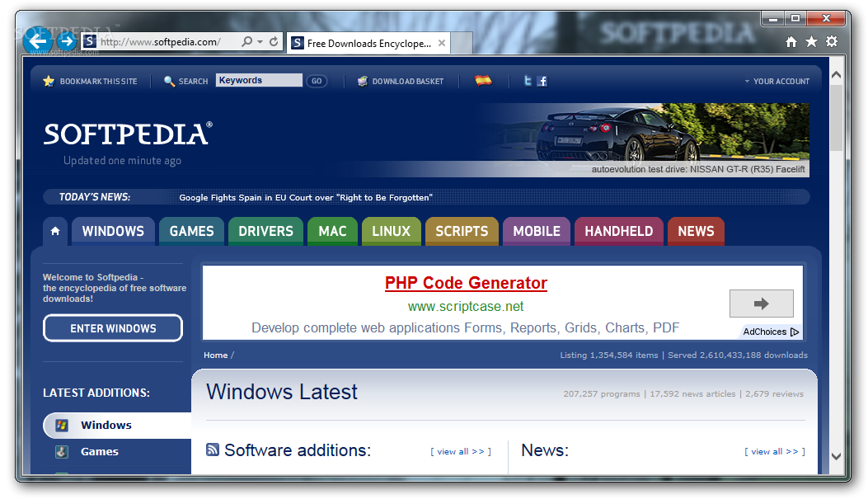868x499 pixels.
Task: Click the Bookmark This Site star icon
Action: click(x=49, y=82)
